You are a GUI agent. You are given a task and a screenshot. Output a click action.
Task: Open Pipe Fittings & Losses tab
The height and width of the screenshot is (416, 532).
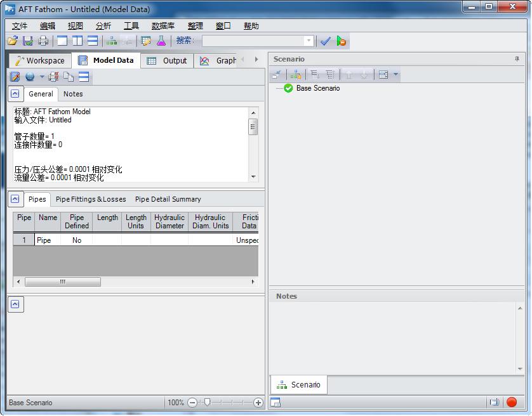click(91, 199)
